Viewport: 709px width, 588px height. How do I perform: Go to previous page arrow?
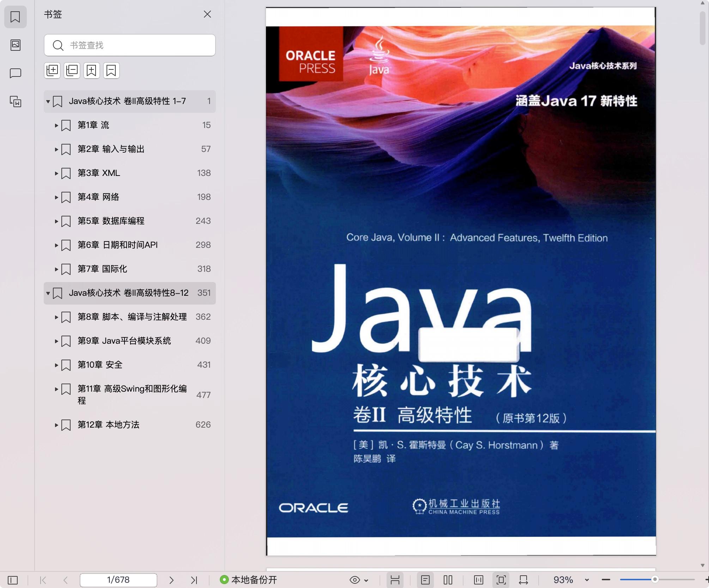[x=65, y=580]
